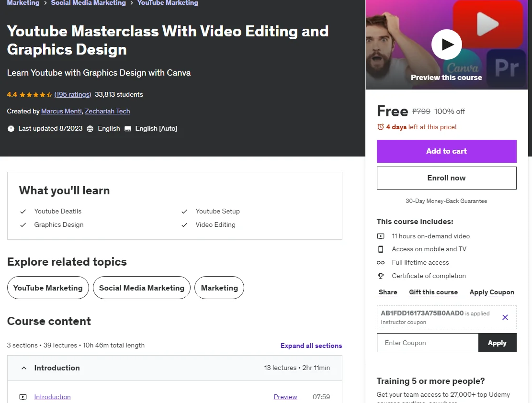Click checkmark beside Youtube Setup

(184, 212)
